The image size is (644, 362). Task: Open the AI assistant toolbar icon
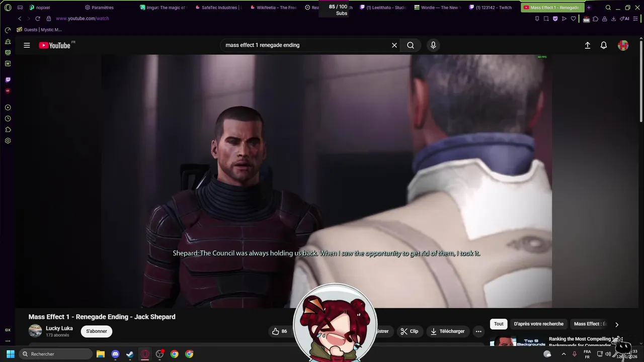pyautogui.click(x=624, y=19)
